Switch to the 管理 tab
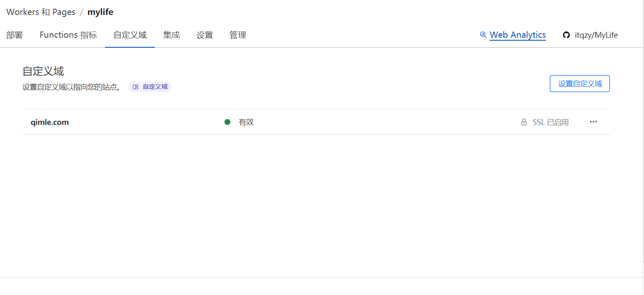The image size is (644, 295). pos(238,35)
